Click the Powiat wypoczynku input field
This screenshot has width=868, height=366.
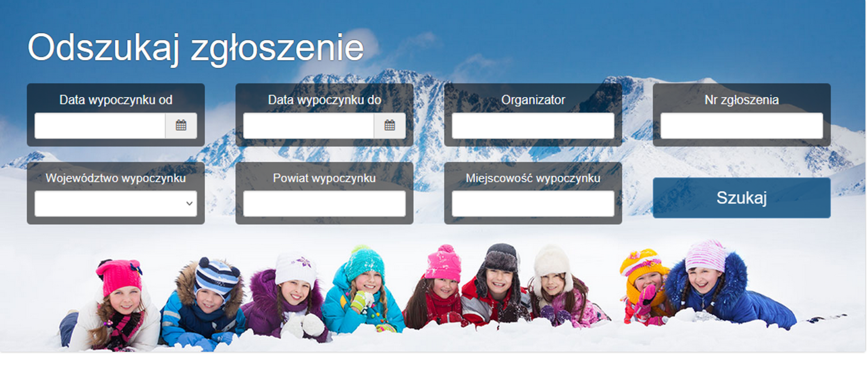tap(324, 204)
